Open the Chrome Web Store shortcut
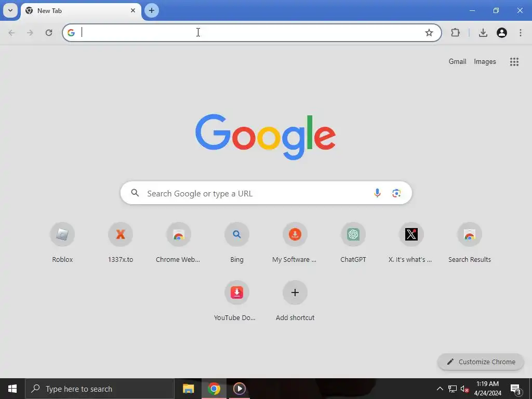Screen dimensions: 532x399 coord(179,243)
